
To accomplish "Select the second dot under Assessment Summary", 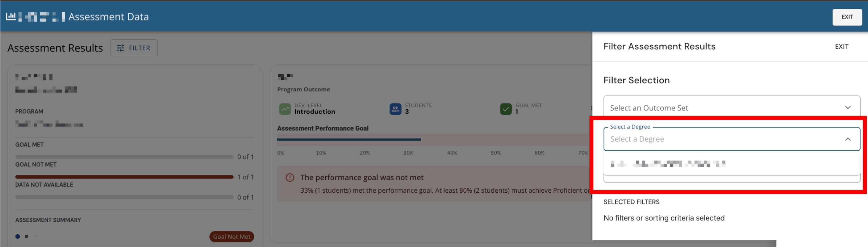I will click(x=26, y=236).
